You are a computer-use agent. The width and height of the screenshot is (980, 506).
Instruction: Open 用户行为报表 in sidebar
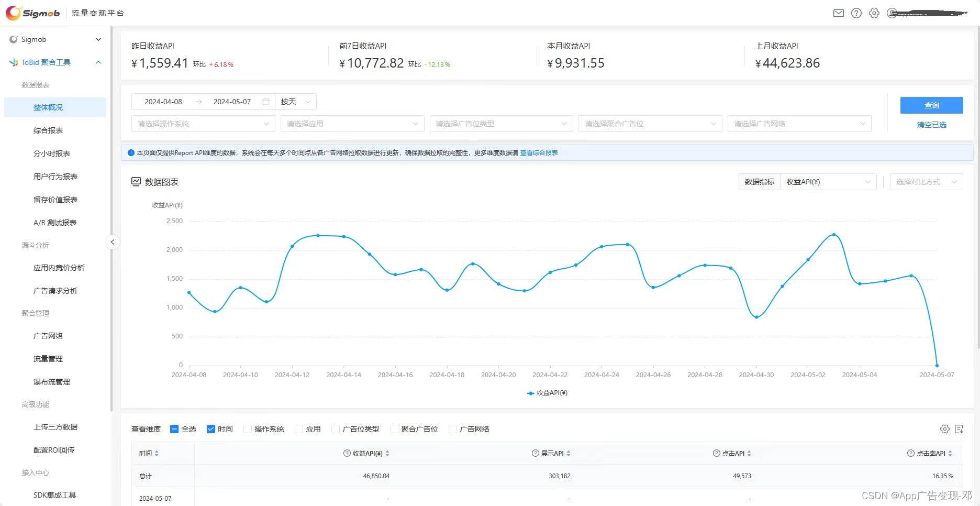pos(55,177)
